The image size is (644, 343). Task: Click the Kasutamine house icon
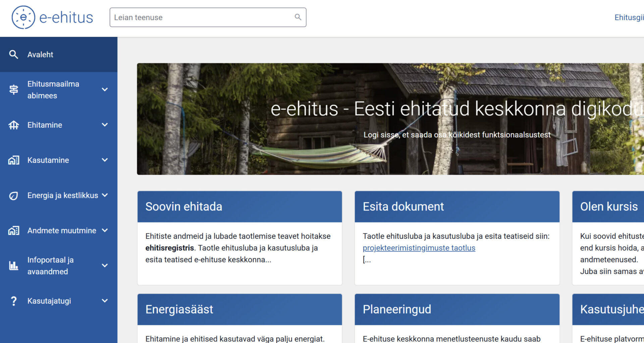pyautogui.click(x=14, y=160)
